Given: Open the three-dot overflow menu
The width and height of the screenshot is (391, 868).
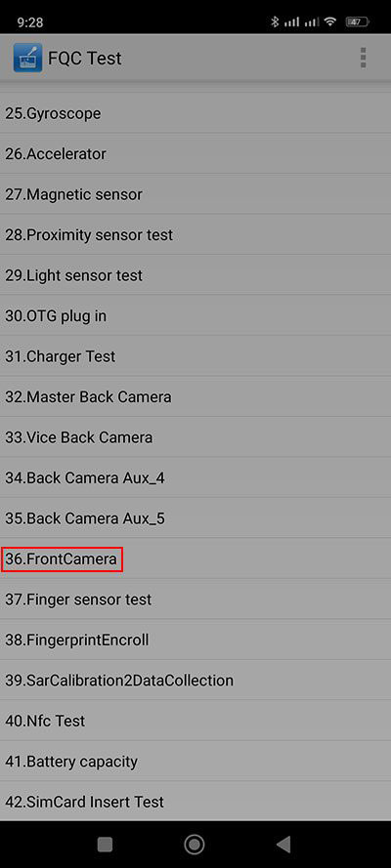Looking at the screenshot, I should 363,58.
